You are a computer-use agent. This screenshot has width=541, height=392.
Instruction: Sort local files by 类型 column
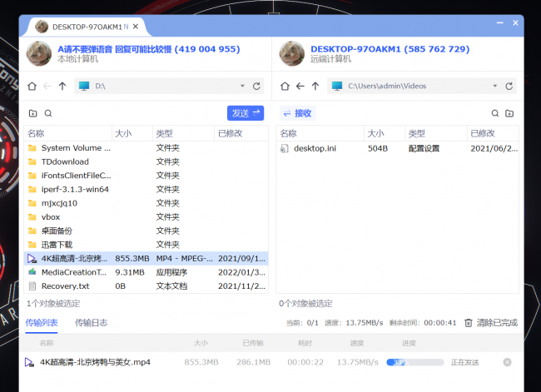183,133
